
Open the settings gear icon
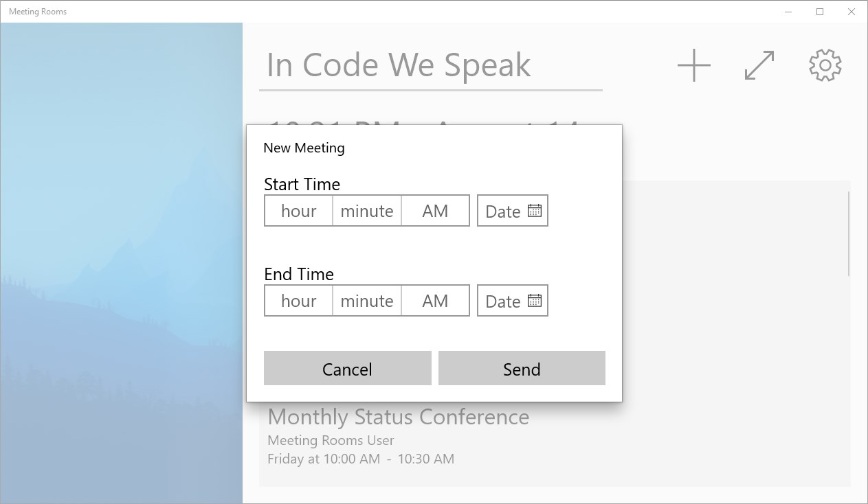(825, 65)
